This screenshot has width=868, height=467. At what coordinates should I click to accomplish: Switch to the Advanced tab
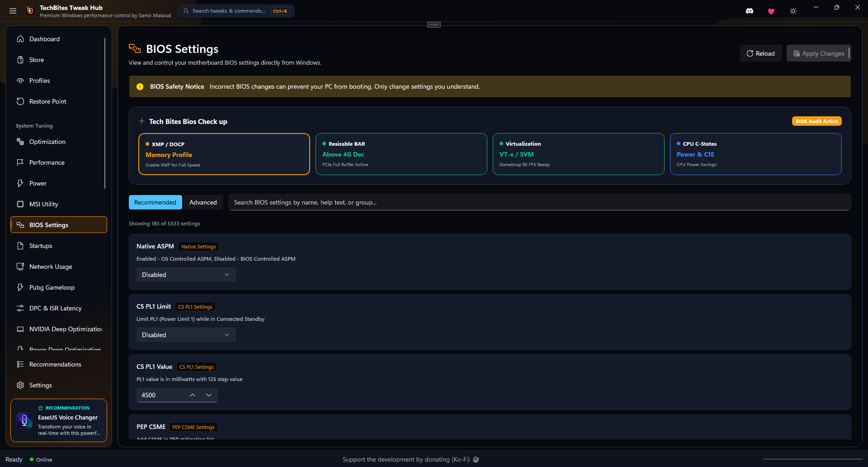[203, 202]
